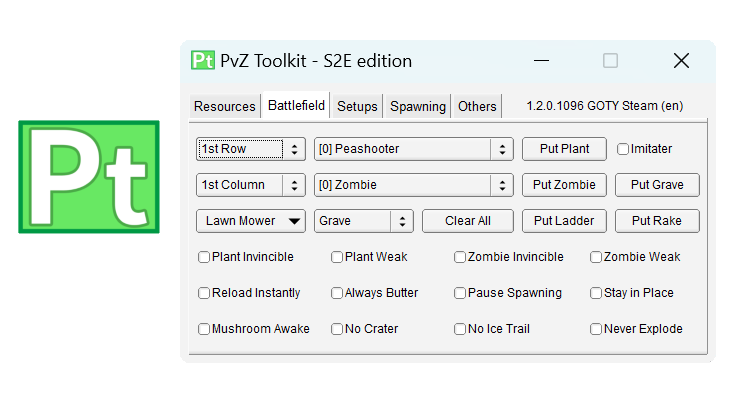Turn on Mushroom Awake
The height and width of the screenshot is (408, 738).
[204, 329]
